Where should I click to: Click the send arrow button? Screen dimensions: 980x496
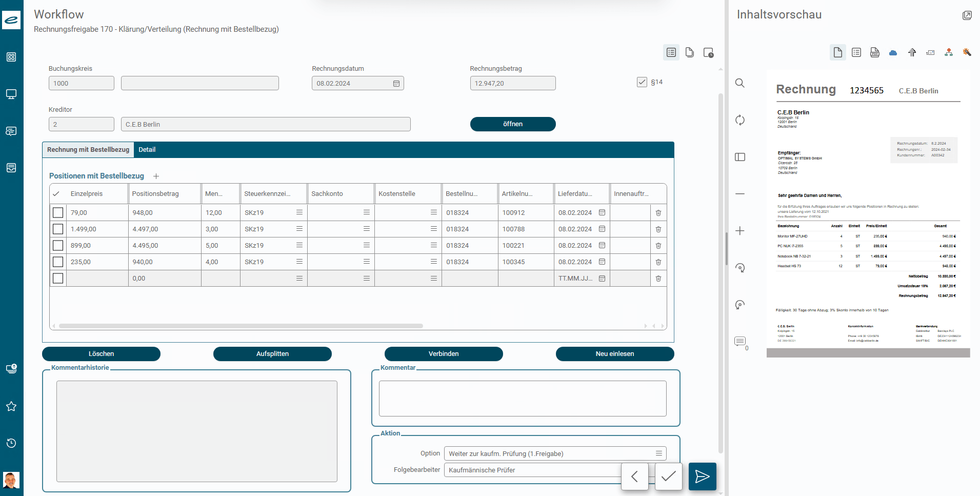point(702,477)
